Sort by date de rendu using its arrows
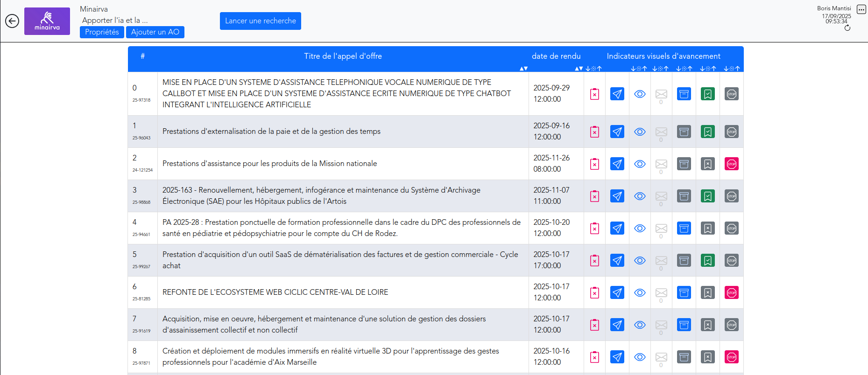The image size is (868, 375). 579,69
